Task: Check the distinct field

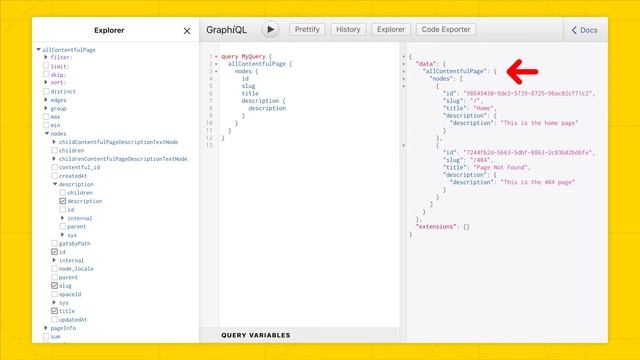Action: coord(46,91)
